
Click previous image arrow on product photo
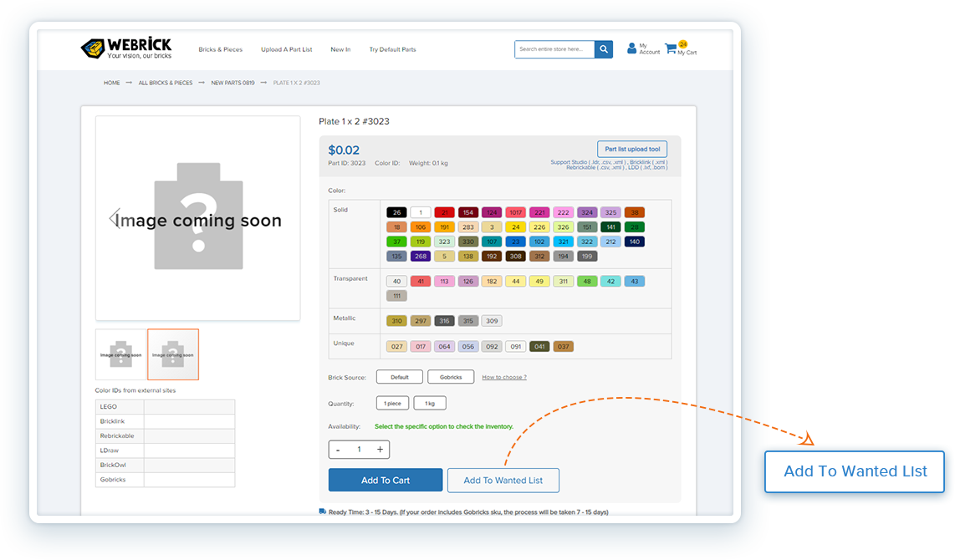[114, 218]
